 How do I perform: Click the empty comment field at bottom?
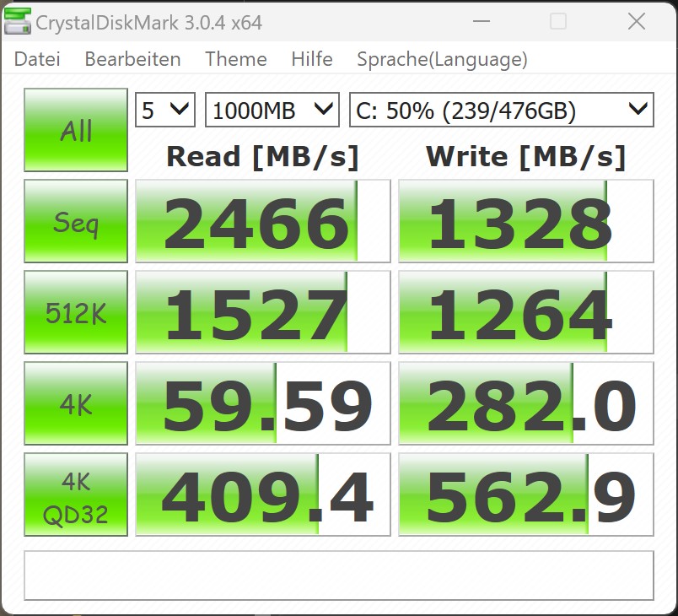(339, 575)
